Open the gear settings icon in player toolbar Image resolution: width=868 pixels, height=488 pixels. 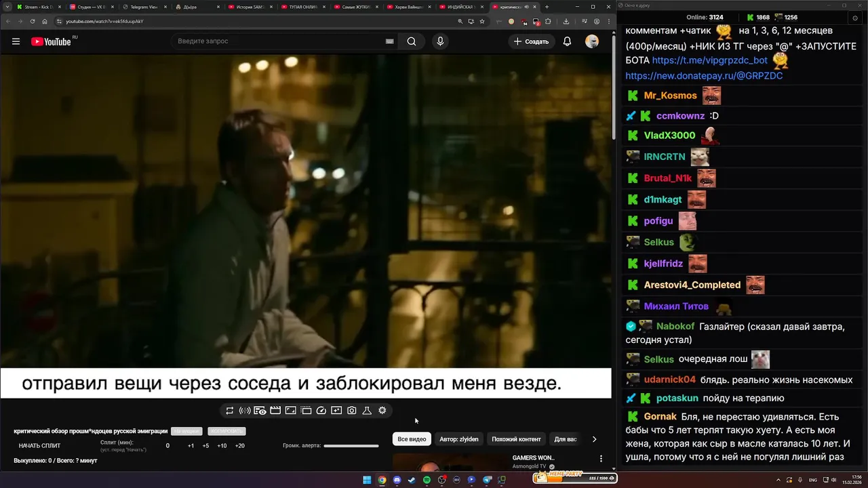[382, 411]
